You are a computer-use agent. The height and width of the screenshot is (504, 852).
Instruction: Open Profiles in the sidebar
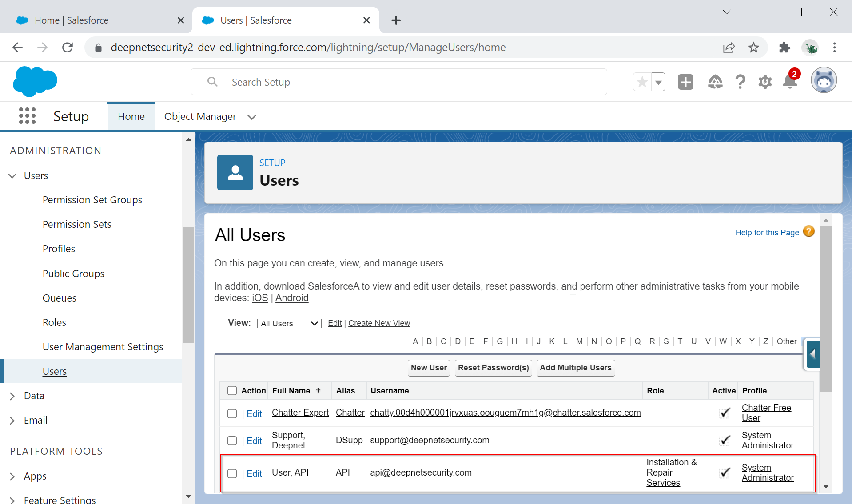59,249
